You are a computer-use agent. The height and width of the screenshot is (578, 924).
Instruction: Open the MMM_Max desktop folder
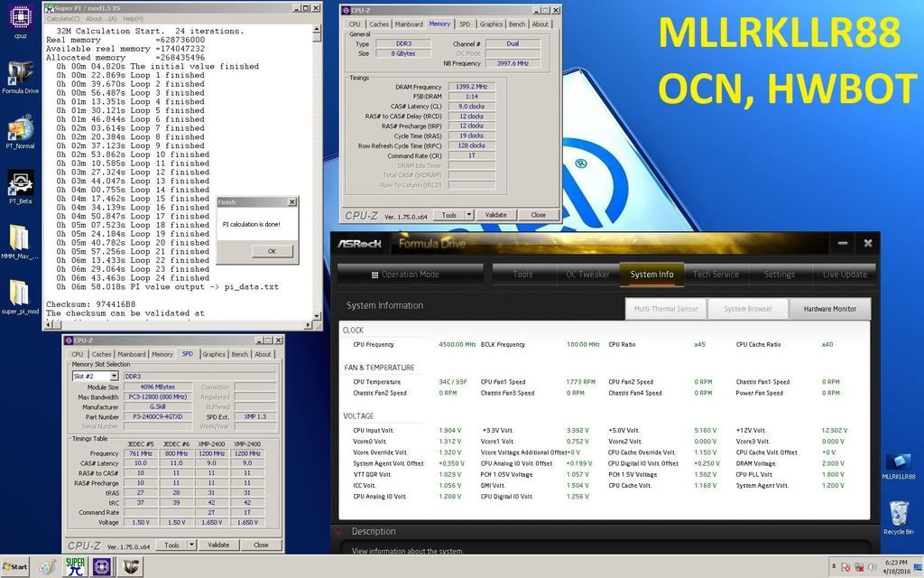tap(20, 242)
